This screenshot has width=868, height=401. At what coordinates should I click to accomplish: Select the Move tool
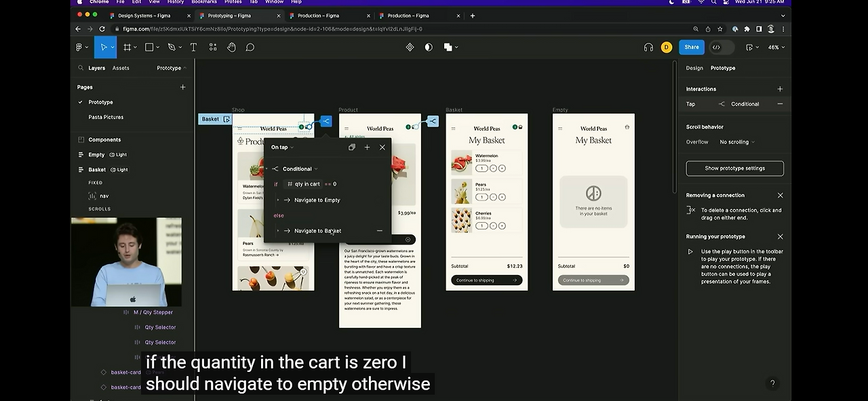tap(104, 47)
